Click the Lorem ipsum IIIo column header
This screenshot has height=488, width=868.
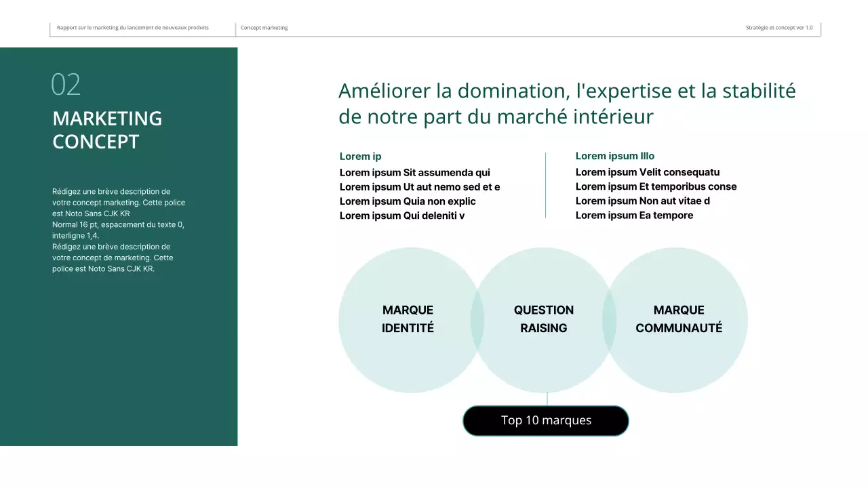[x=614, y=156]
